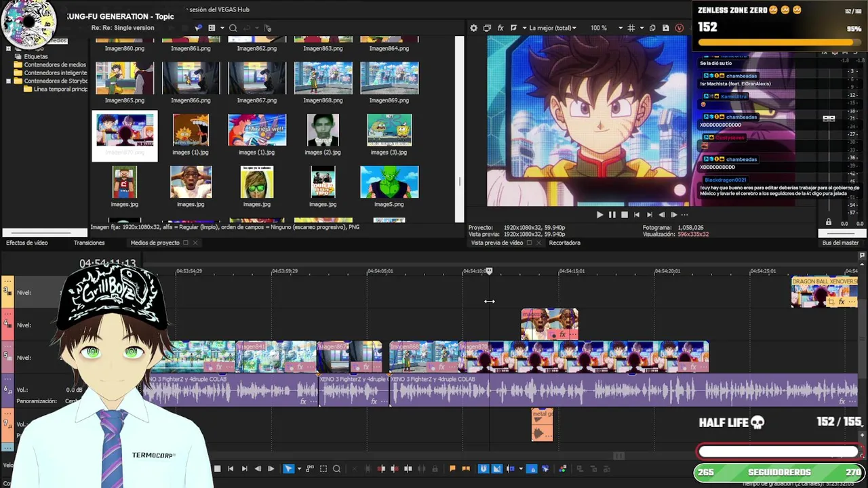Play the preview from the preview transport
The height and width of the screenshot is (488, 868).
599,215
